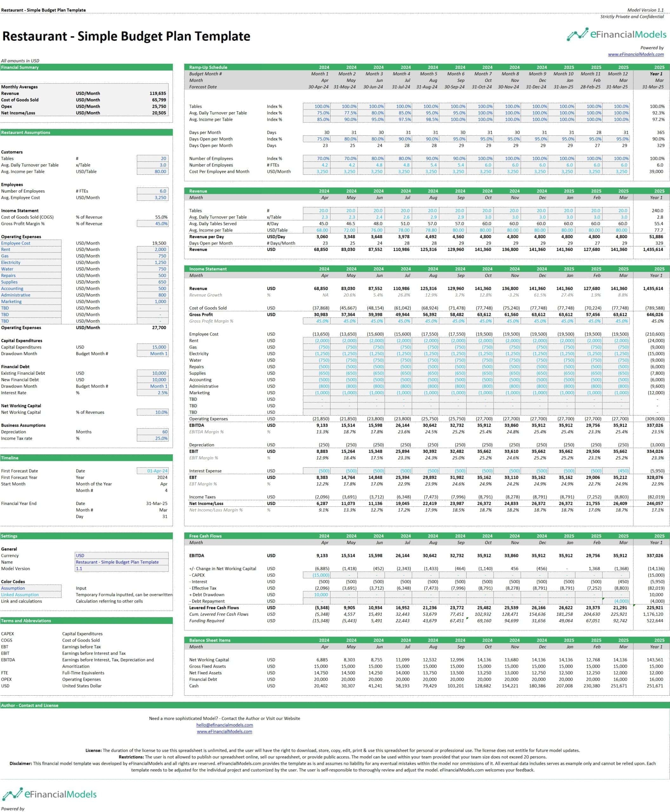Select the Avg. Employee Cost input 3,250
The image size is (670, 812).
click(152, 198)
